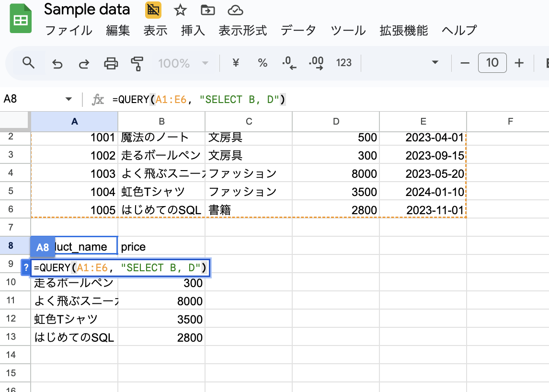
Task: Activate the paint format tool
Action: (x=137, y=63)
